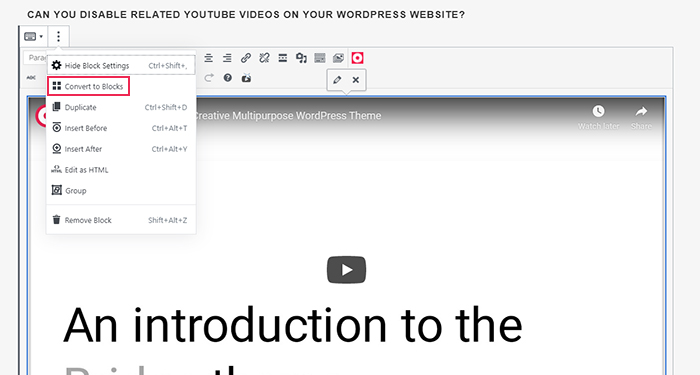This screenshot has width=700, height=375.
Task: Choose Remove Block
Action: [x=121, y=220]
